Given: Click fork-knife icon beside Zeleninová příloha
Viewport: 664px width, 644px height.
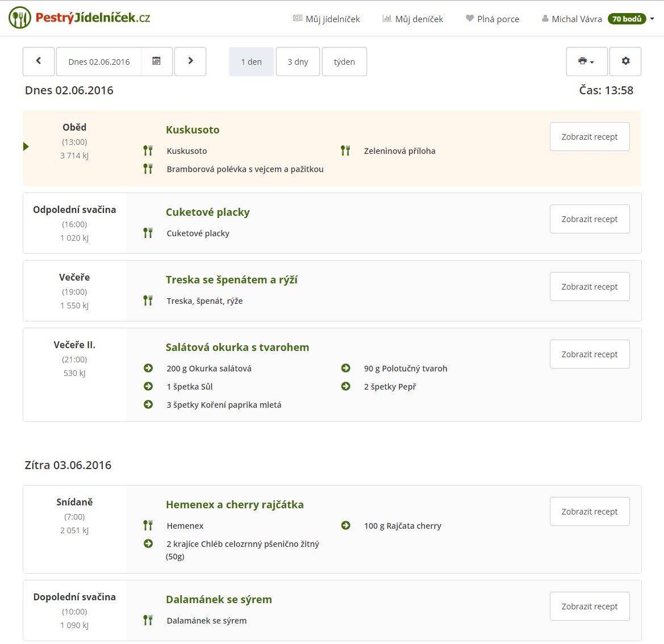Looking at the screenshot, I should tap(345, 150).
